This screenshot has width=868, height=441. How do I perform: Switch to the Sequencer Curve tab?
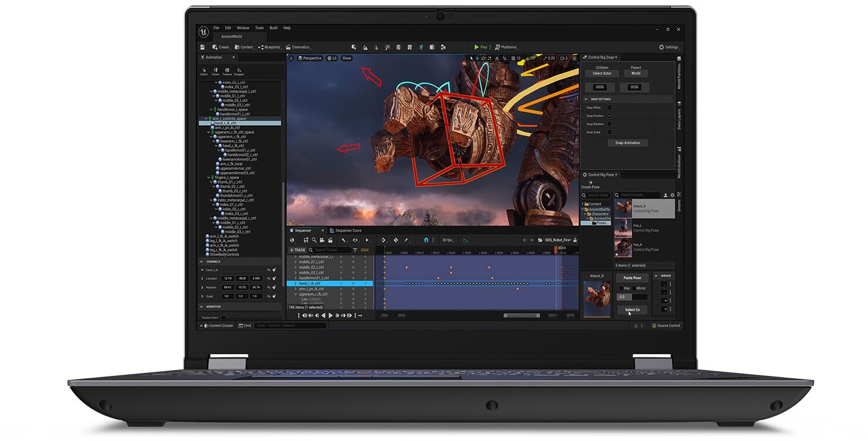click(x=348, y=230)
